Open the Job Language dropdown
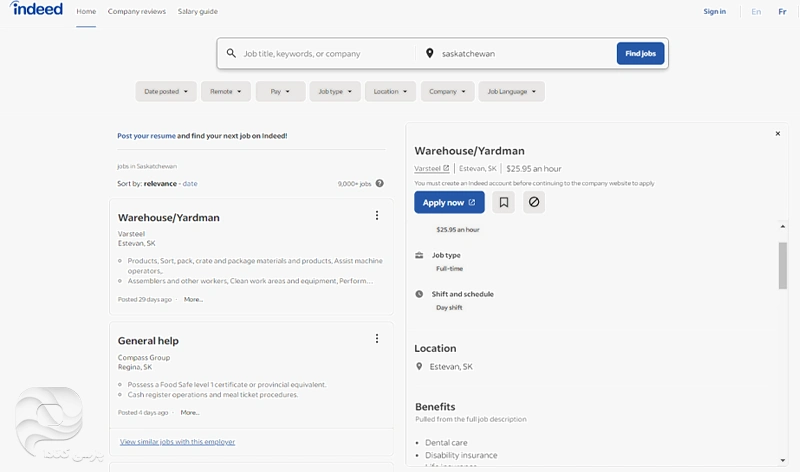 pos(511,92)
